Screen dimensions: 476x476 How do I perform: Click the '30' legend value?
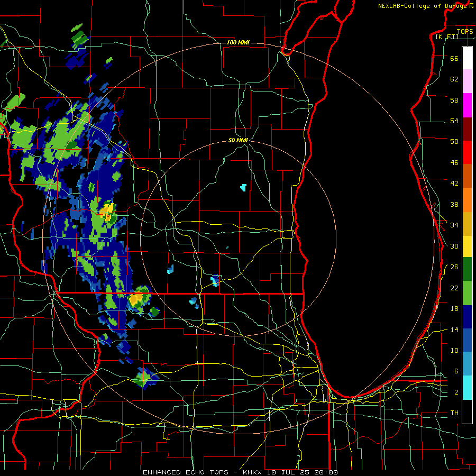[454, 246]
